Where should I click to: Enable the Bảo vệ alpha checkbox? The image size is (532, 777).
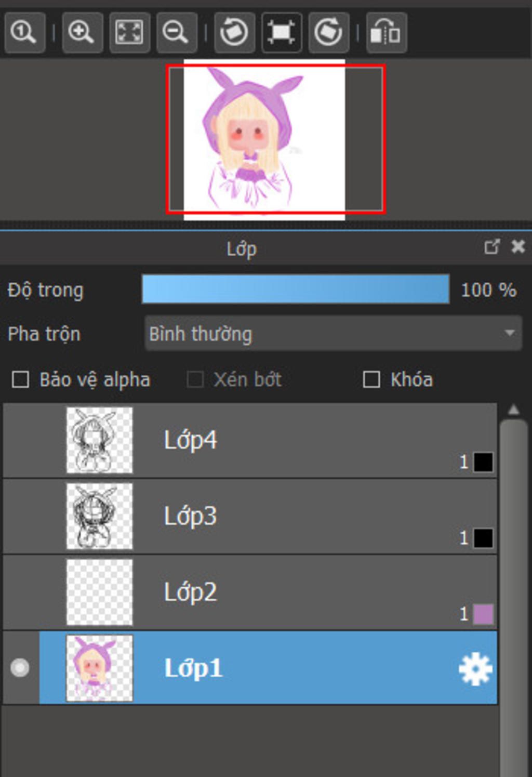click(21, 380)
